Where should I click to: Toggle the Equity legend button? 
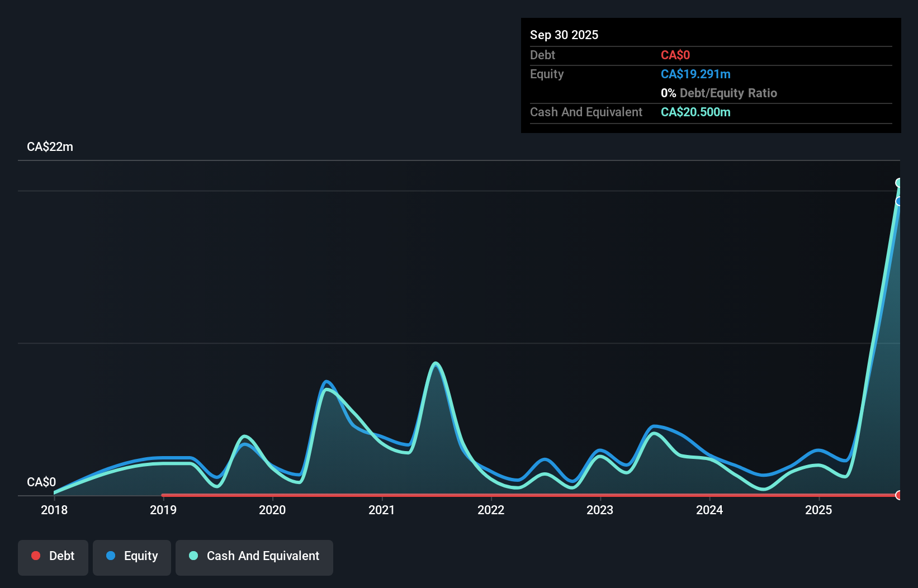(x=132, y=557)
